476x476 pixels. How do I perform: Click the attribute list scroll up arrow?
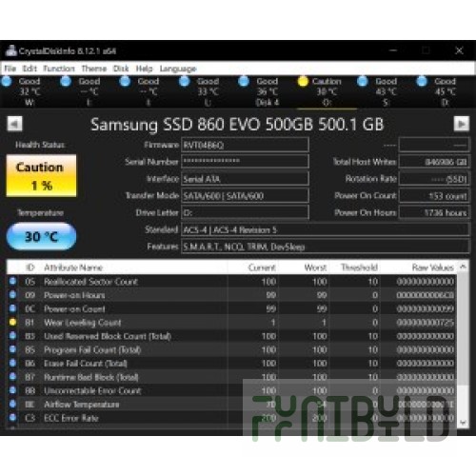tap(463, 267)
